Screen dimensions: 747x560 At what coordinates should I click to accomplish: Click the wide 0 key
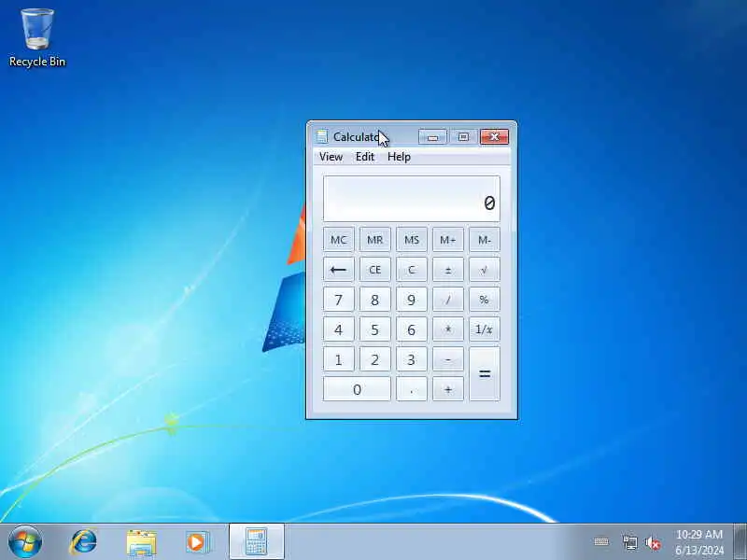[x=357, y=389]
